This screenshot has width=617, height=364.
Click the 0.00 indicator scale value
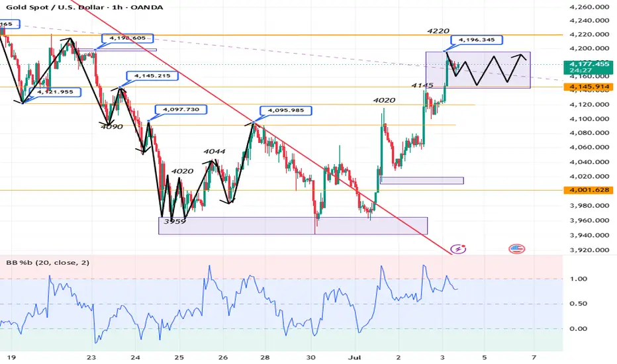click(579, 328)
